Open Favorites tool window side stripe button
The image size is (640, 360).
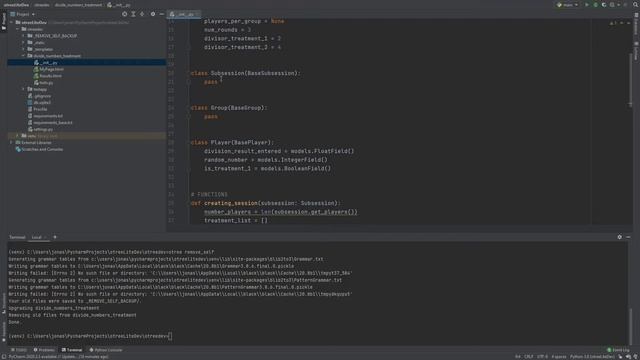click(x=4, y=331)
